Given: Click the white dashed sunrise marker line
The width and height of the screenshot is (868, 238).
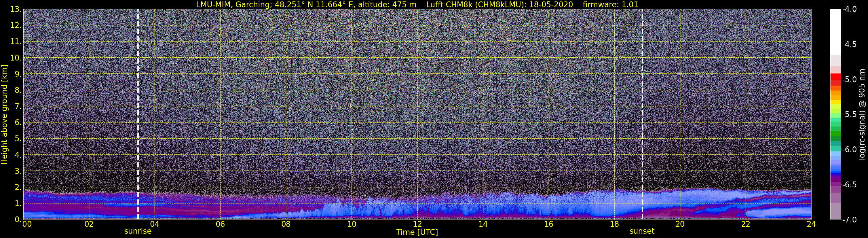Looking at the screenshot, I should tap(138, 114).
